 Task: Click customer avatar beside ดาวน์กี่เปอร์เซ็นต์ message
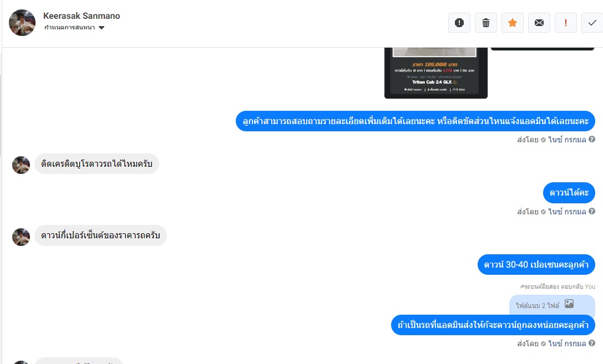tap(21, 237)
